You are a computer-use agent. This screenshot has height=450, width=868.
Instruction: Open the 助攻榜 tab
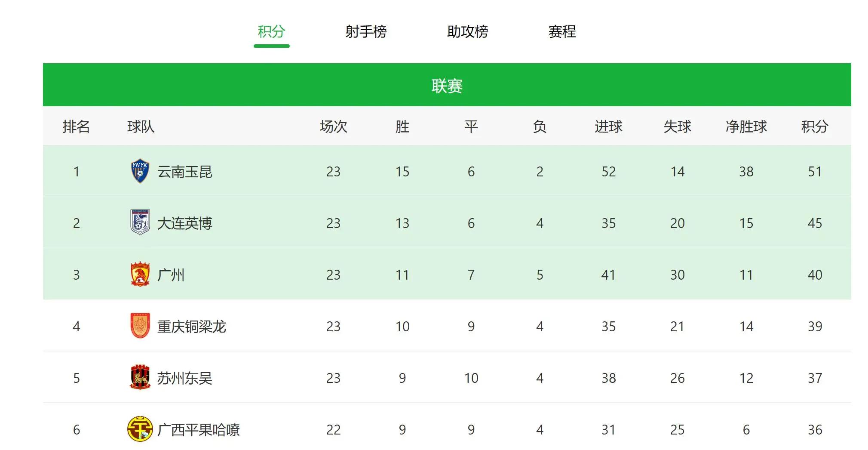click(467, 31)
